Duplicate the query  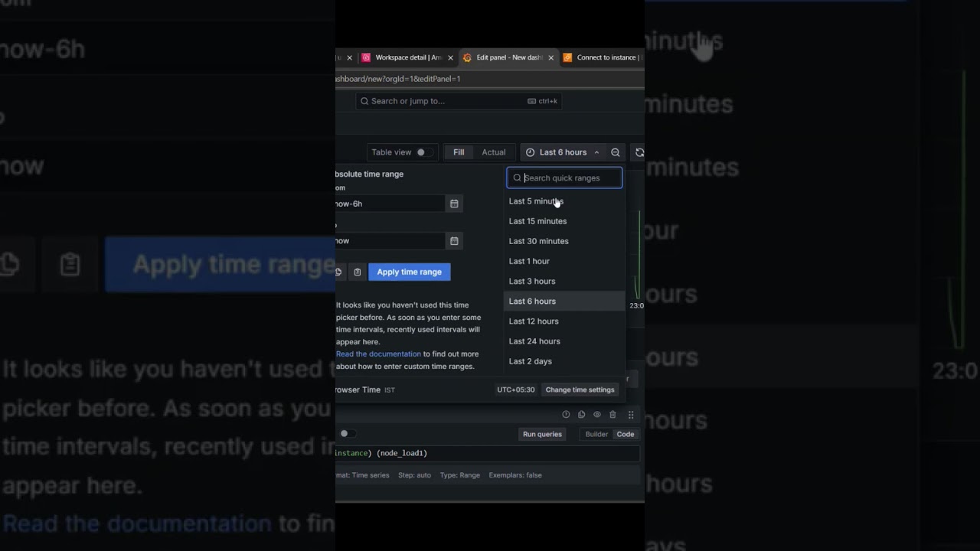(581, 414)
